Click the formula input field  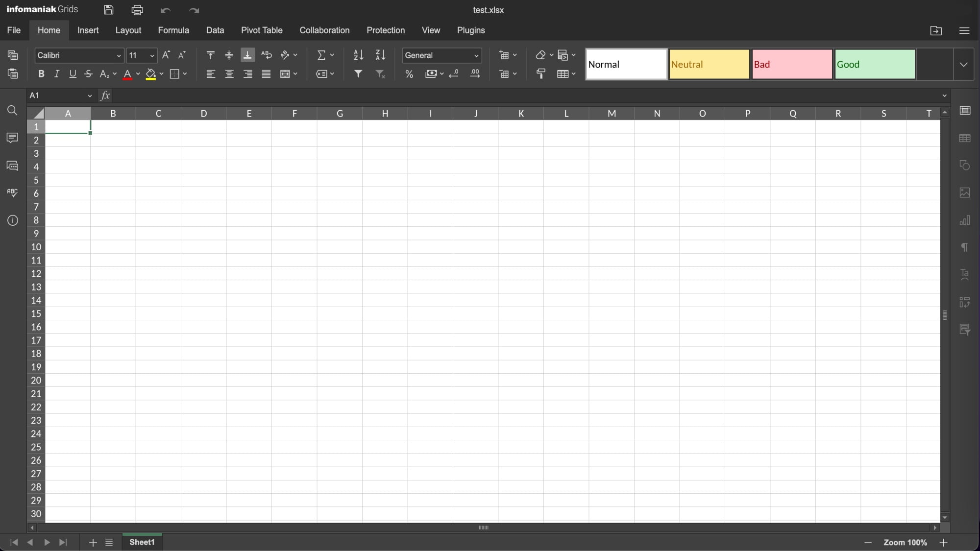[x=525, y=95]
